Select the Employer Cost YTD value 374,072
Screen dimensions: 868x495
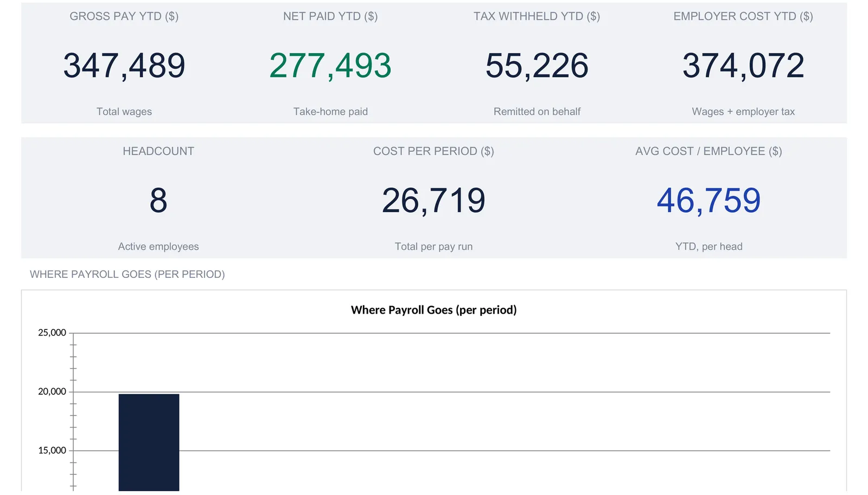coord(743,66)
